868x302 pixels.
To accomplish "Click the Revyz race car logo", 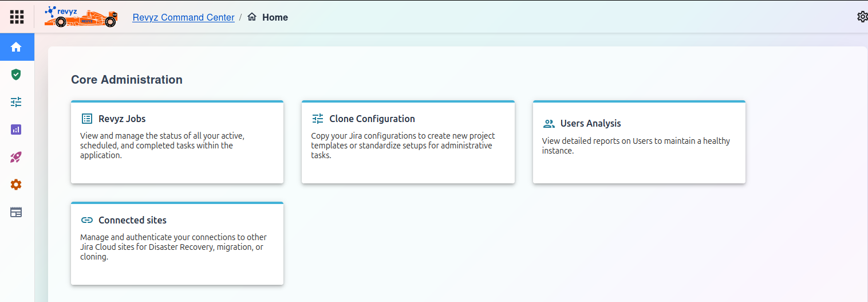I will [x=81, y=17].
